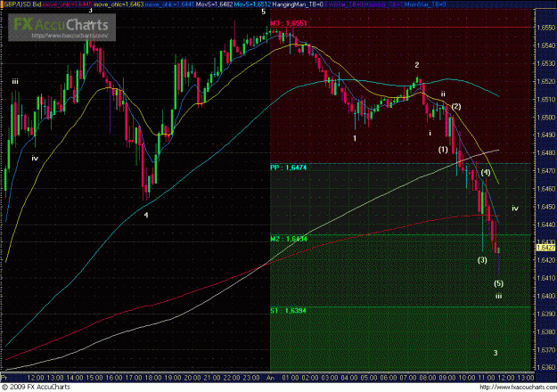Viewport: 557px width, 392px height.
Task: Click the 05:00 time axis label
Action: coord(369,378)
